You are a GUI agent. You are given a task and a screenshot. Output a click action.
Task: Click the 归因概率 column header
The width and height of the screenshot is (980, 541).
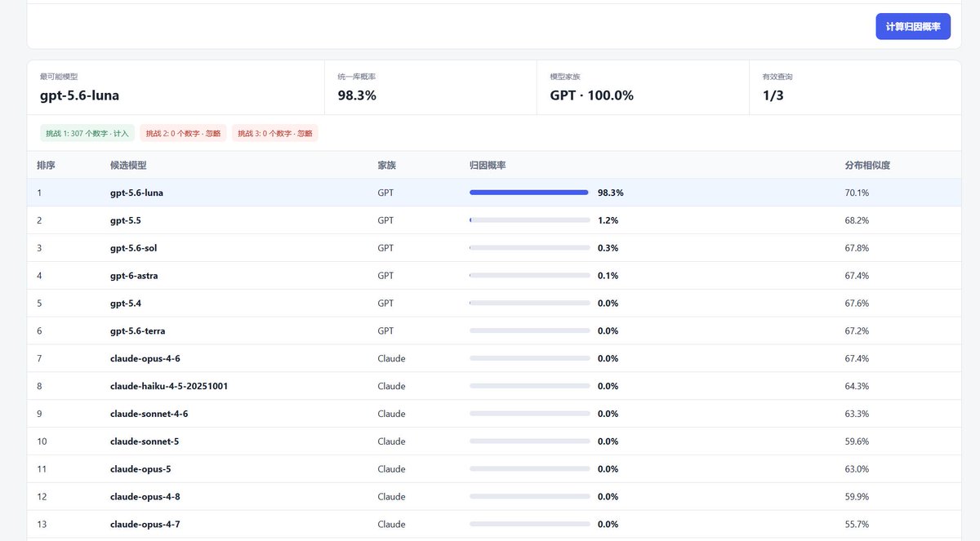(x=488, y=165)
